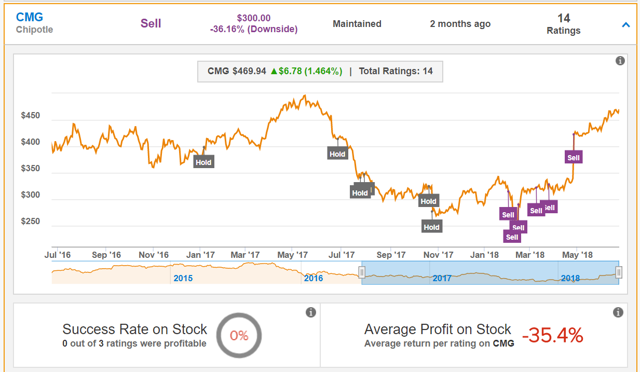Image resolution: width=640 pixels, height=372 pixels.
Task: Jump to 2016 in the navigator timeline
Action: click(x=313, y=278)
